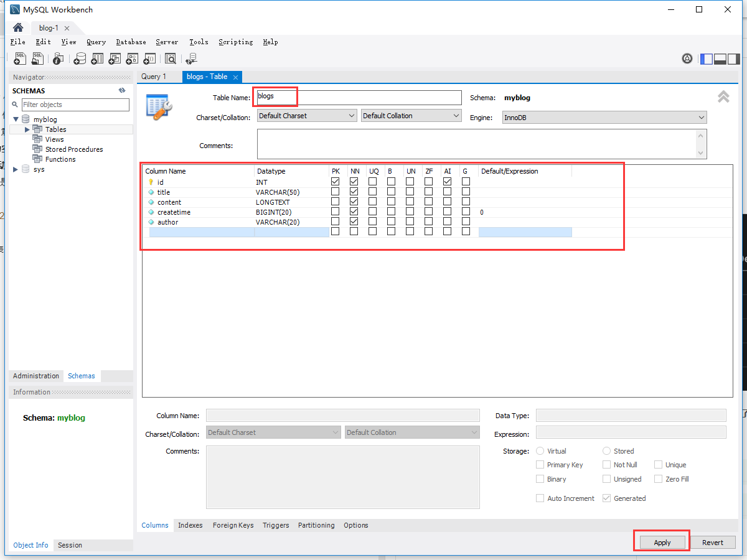Click the Home screen icon tab
The height and width of the screenshot is (560, 747).
(x=18, y=28)
